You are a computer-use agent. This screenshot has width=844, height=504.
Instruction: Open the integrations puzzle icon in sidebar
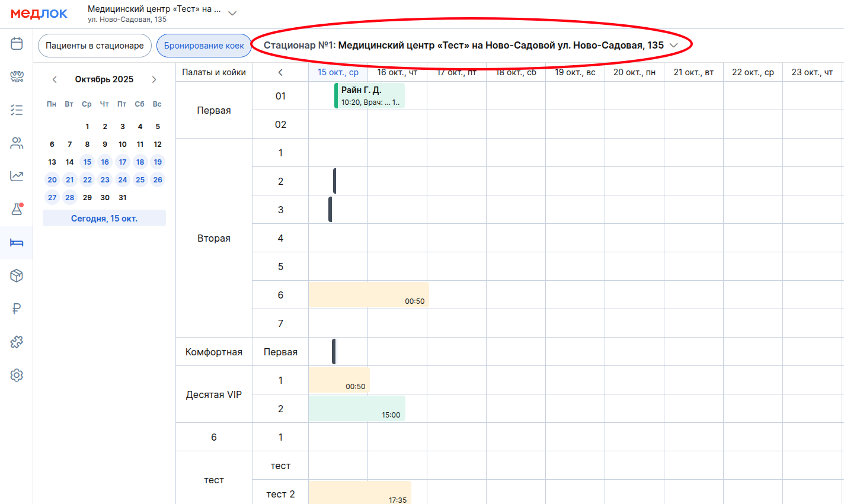click(x=17, y=342)
